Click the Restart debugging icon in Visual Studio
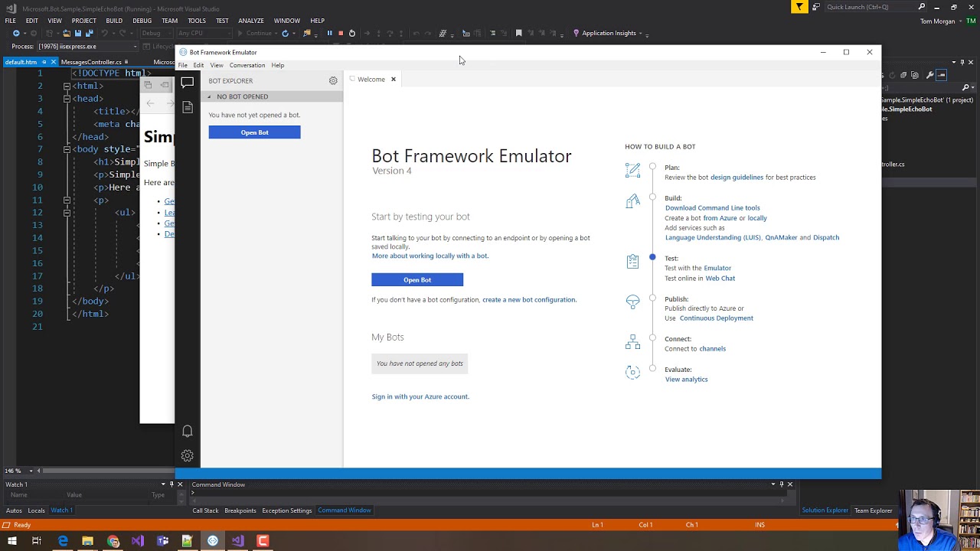 (x=352, y=33)
